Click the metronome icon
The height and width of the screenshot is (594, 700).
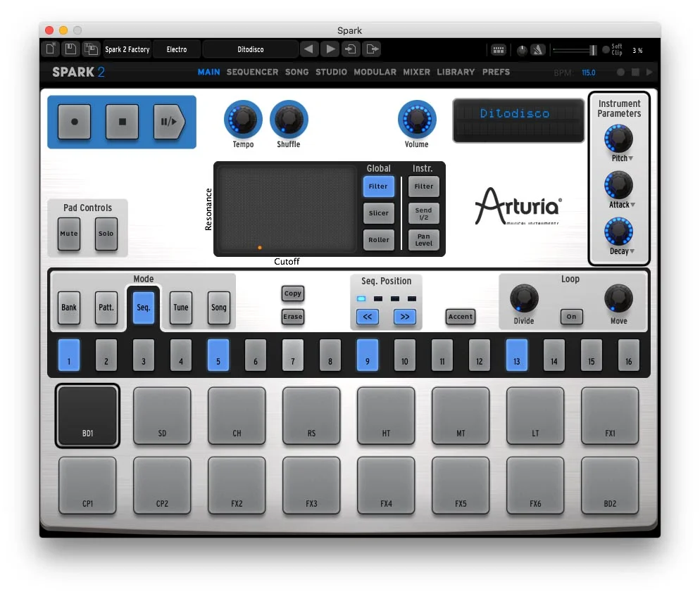tap(537, 50)
